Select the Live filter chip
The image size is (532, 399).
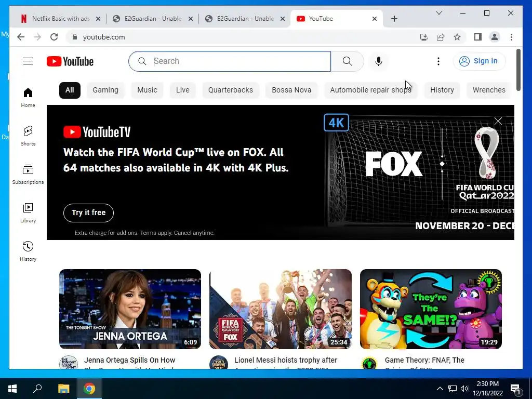[182, 90]
